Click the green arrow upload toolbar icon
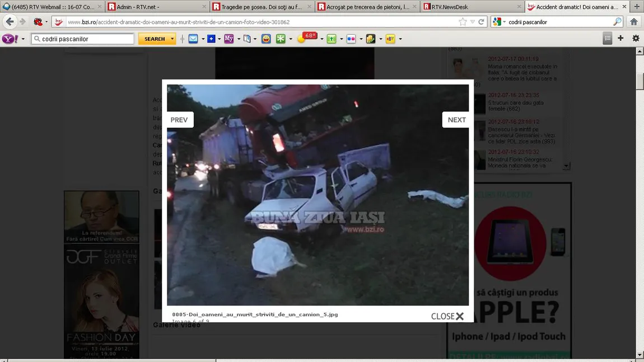The width and height of the screenshot is (644, 362). pos(332,39)
